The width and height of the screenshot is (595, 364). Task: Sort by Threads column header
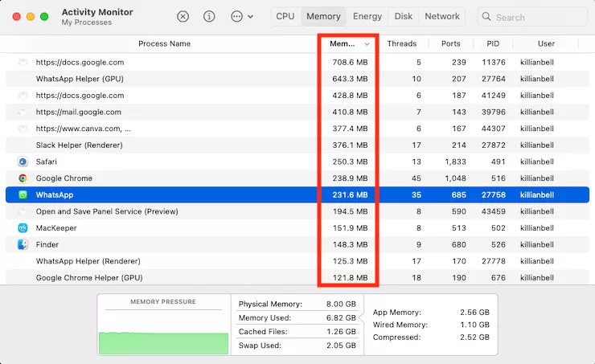pos(402,43)
